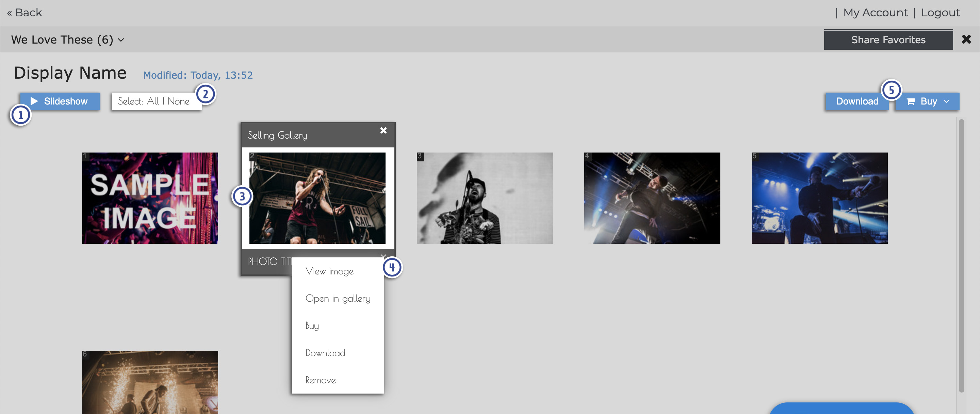Click the Display Name heading
Image resolution: width=980 pixels, height=414 pixels.
[70, 73]
